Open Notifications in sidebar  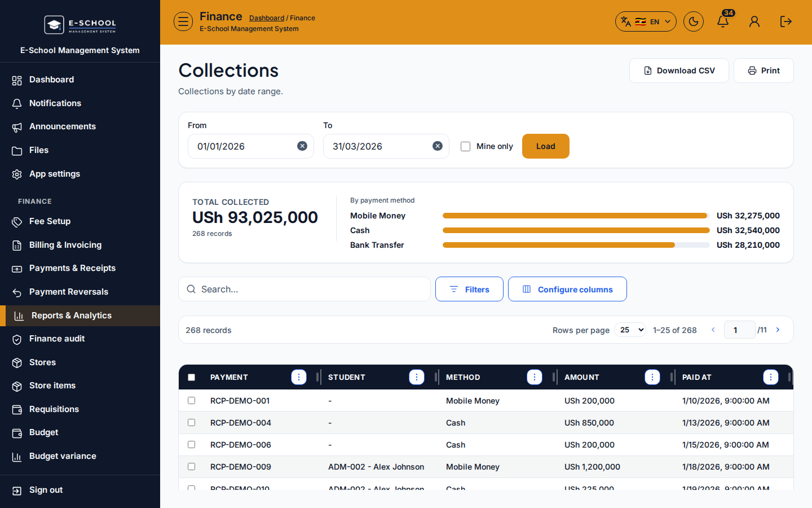click(80, 103)
